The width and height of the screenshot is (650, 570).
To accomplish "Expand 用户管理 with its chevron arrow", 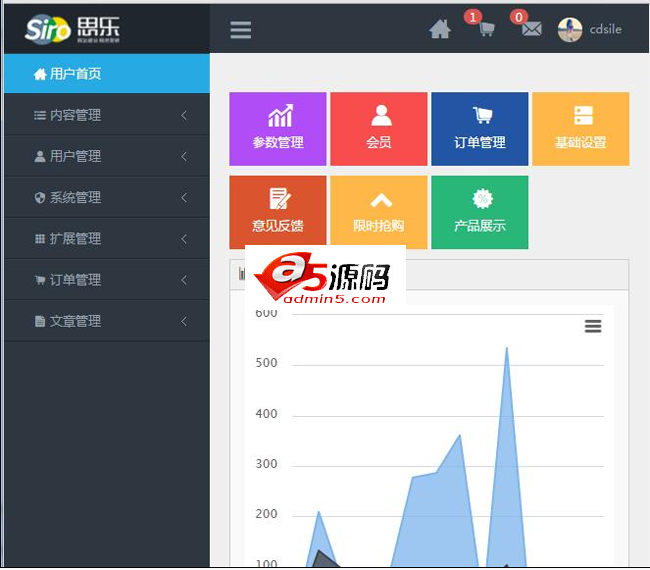I will [x=184, y=156].
